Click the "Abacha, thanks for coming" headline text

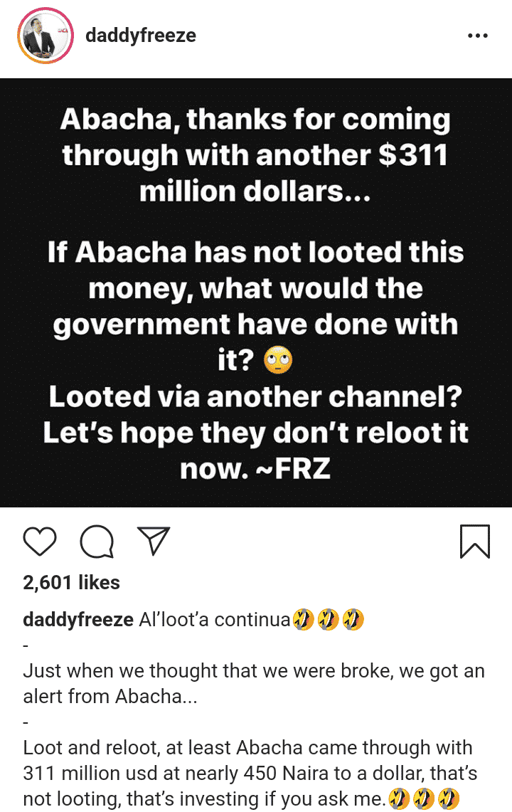pos(255,120)
